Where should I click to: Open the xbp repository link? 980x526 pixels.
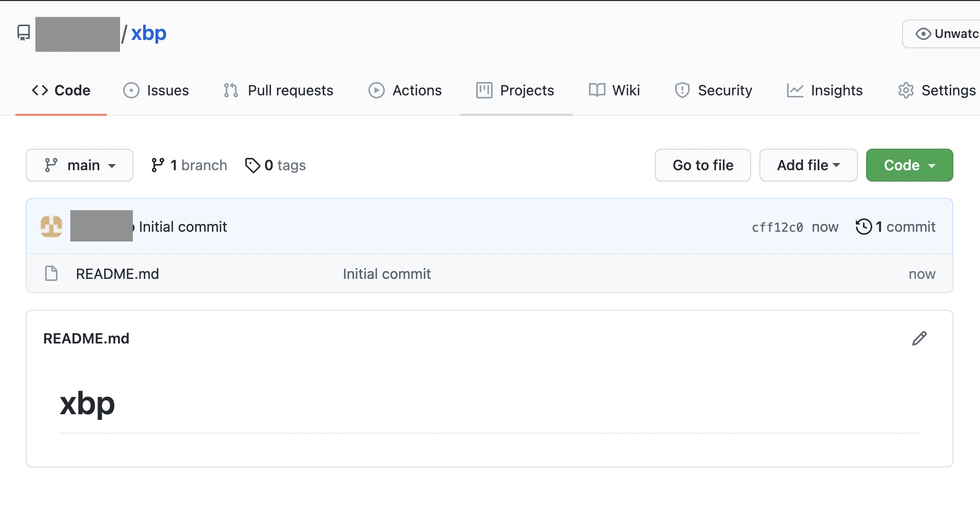[149, 33]
